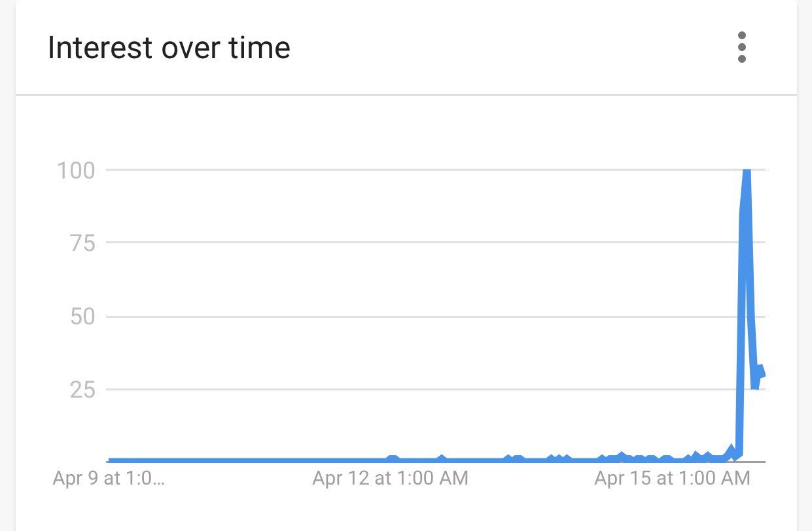Click the small bumps just before the spike
This screenshot has width=812, height=531.
732,451
